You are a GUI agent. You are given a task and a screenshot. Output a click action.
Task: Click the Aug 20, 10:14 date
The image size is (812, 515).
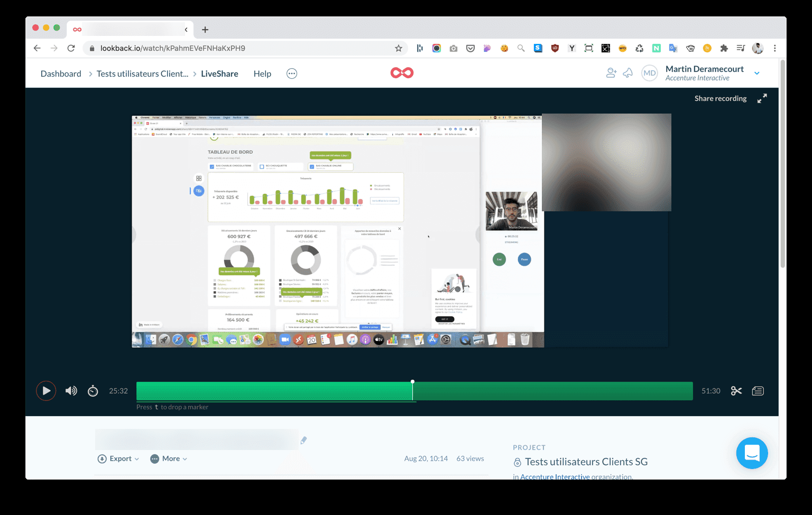(x=426, y=458)
